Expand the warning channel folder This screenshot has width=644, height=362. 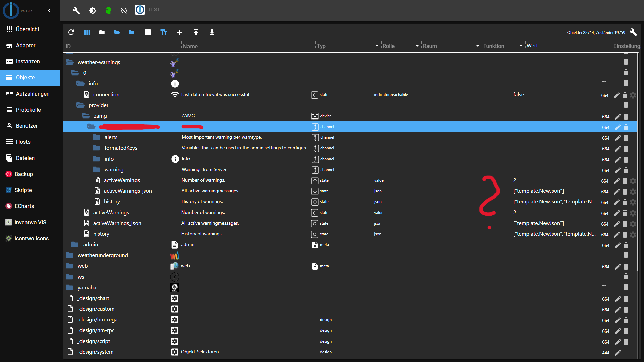(x=97, y=169)
